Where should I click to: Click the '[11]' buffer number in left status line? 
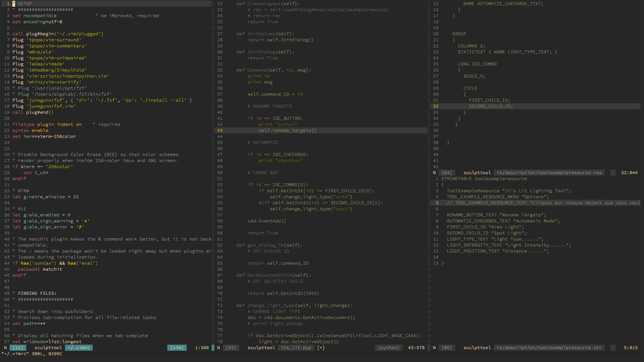(x=18, y=348)
